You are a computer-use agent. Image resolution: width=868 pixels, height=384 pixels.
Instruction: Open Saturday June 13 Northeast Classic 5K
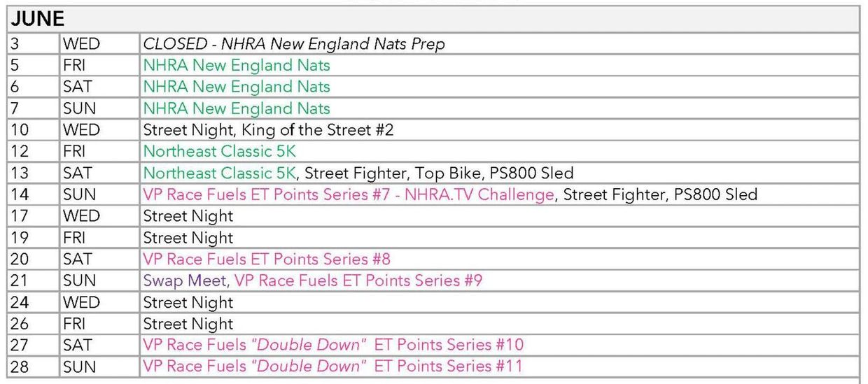(219, 173)
